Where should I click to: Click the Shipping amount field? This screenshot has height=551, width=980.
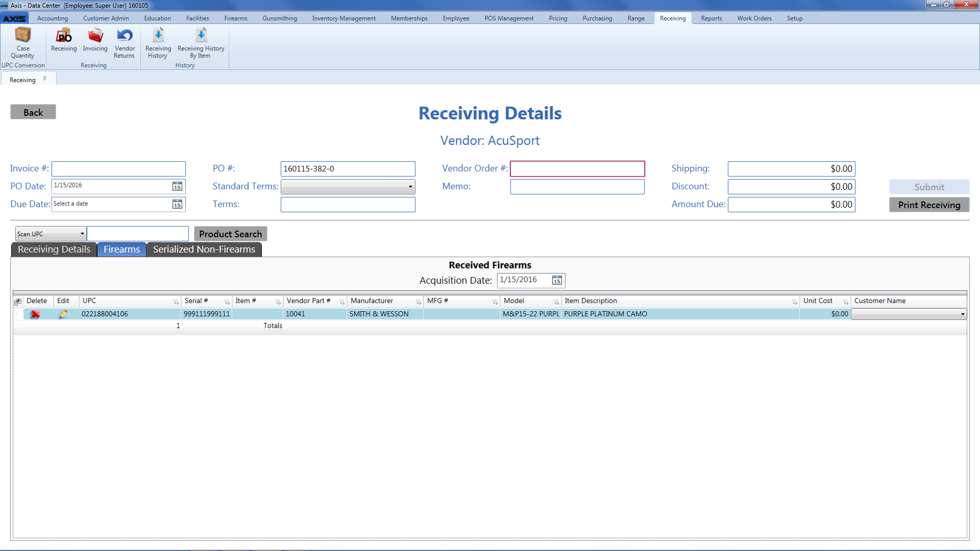coord(792,169)
